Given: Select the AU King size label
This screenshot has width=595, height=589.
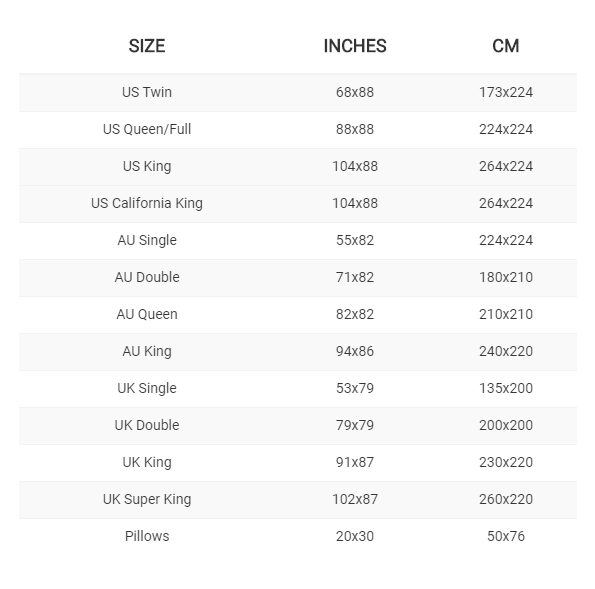Looking at the screenshot, I should tap(147, 351).
